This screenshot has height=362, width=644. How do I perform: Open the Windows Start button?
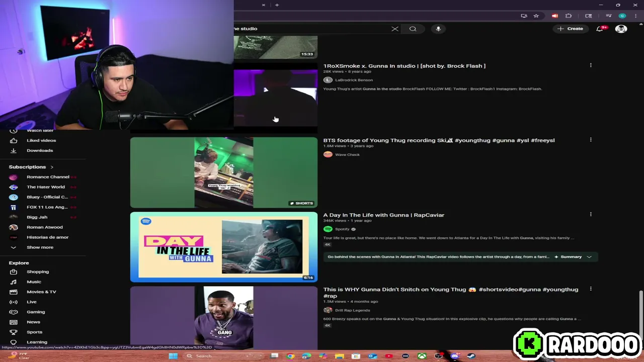coord(173,356)
